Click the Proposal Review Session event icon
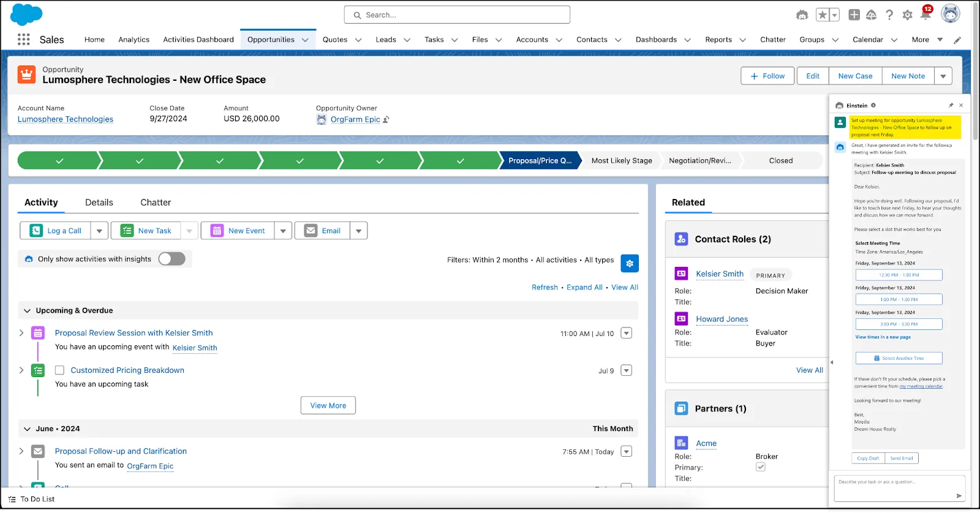The image size is (980, 513). (x=38, y=333)
